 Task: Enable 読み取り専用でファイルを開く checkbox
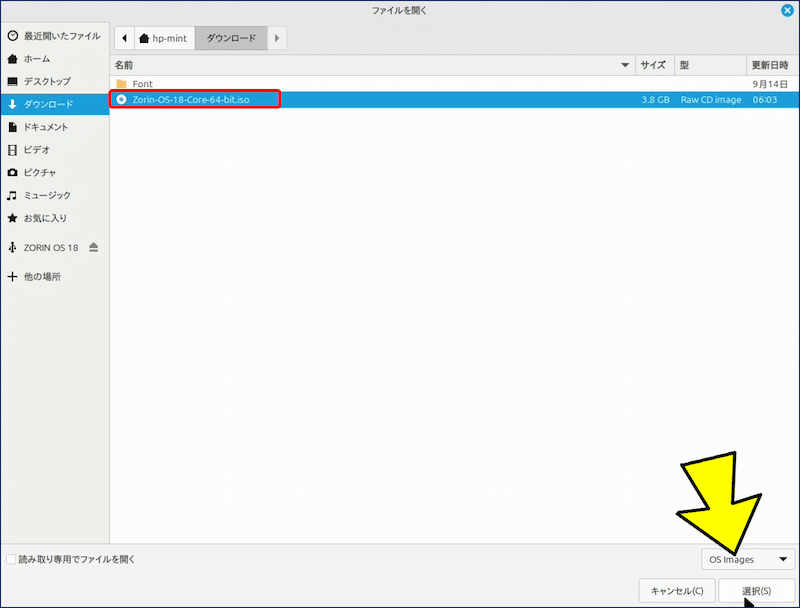click(x=13, y=560)
